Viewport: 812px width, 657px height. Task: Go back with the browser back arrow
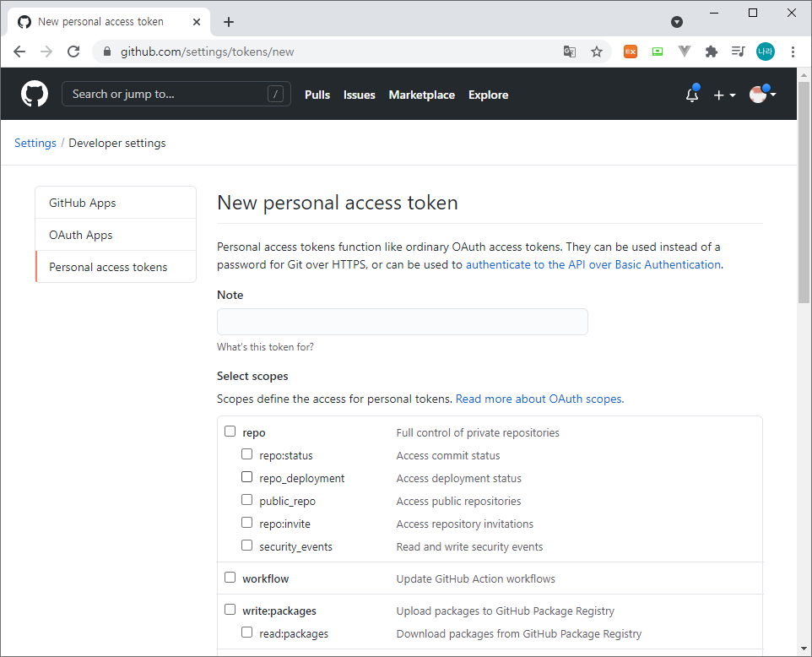tap(19, 52)
